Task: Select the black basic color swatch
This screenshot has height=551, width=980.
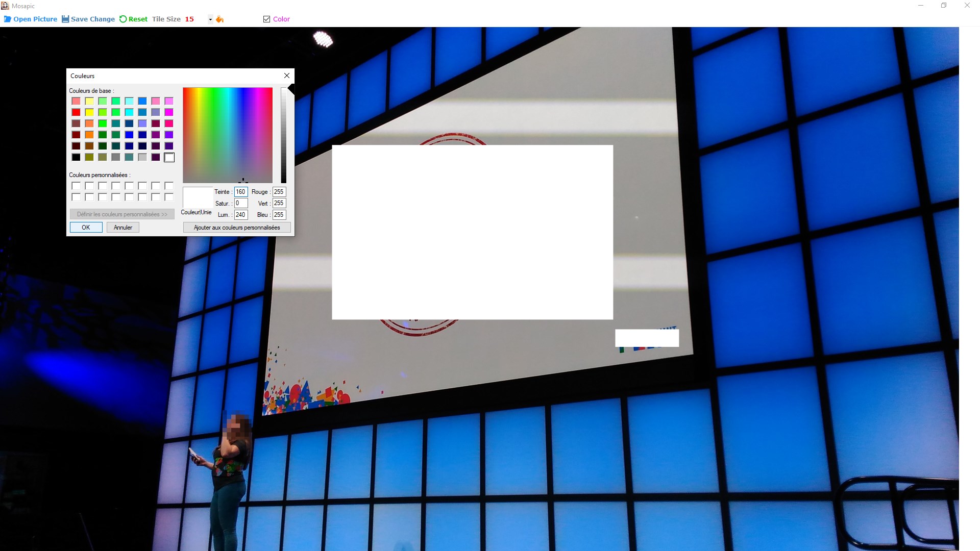Action: tap(76, 157)
